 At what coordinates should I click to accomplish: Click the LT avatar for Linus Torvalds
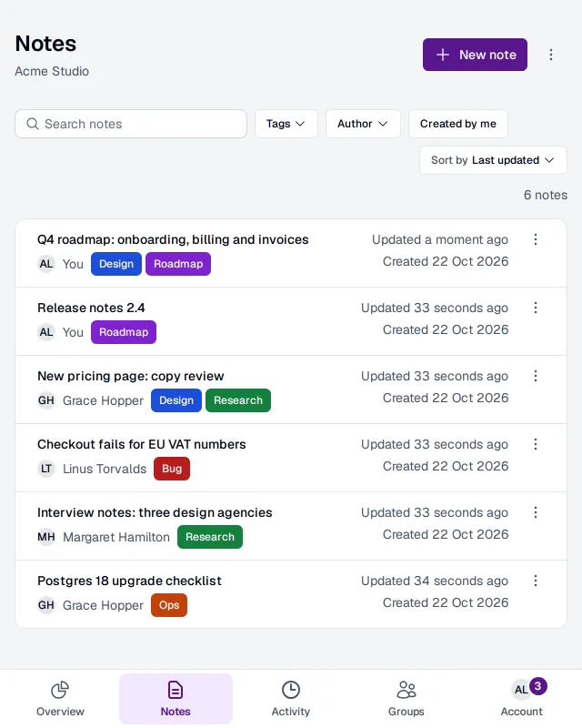point(46,469)
